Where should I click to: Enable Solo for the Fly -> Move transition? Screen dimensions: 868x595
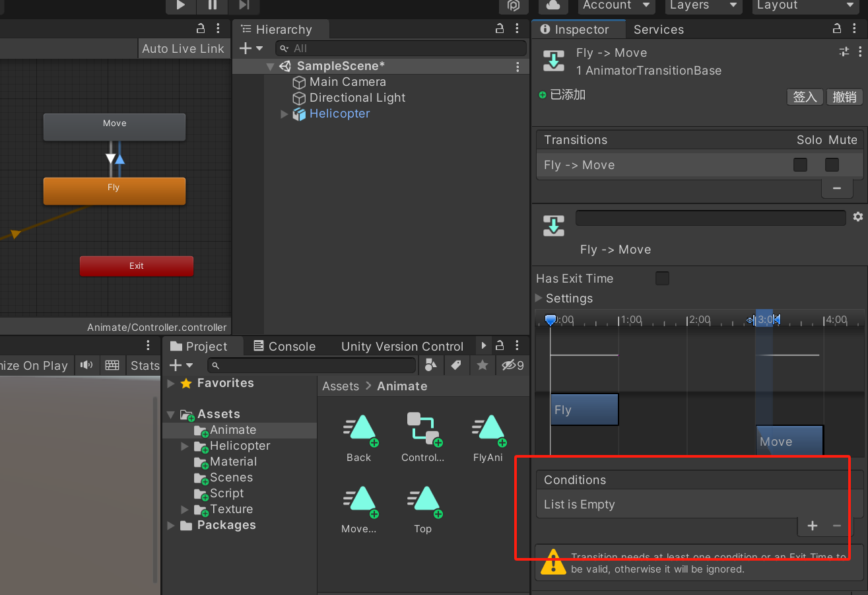pyautogui.click(x=800, y=164)
